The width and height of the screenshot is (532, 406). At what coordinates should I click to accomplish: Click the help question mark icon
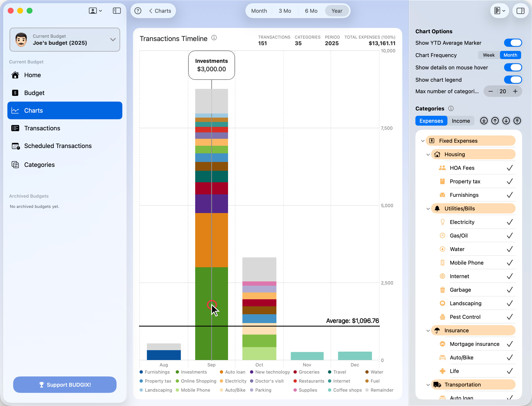click(138, 11)
